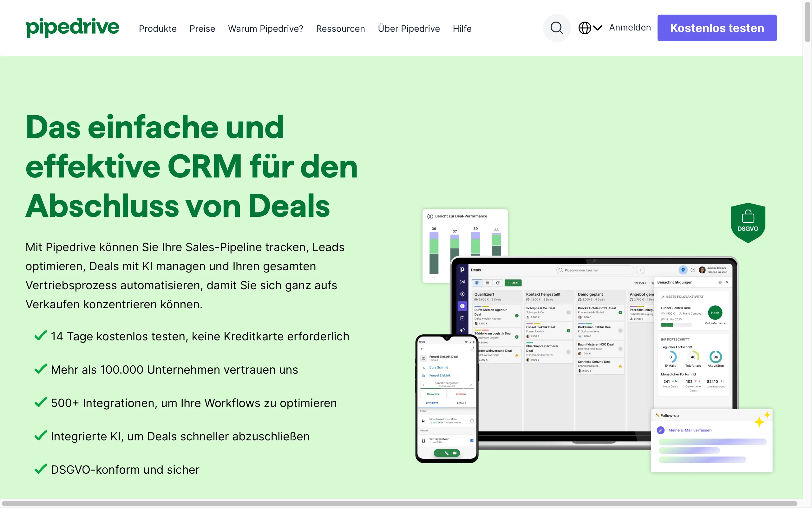Open the Warum Pipedrive? menu
This screenshot has width=812, height=508.
click(x=265, y=29)
